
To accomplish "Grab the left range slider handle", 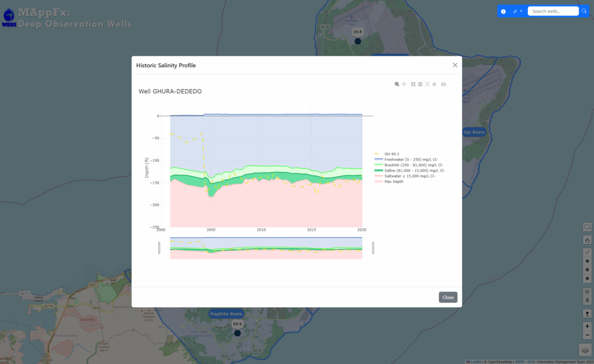I will point(160,247).
